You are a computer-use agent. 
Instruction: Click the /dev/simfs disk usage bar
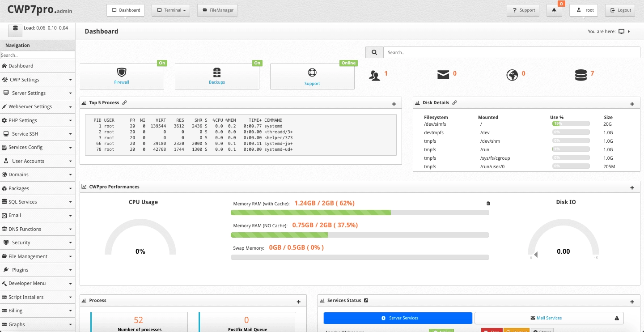point(571,123)
